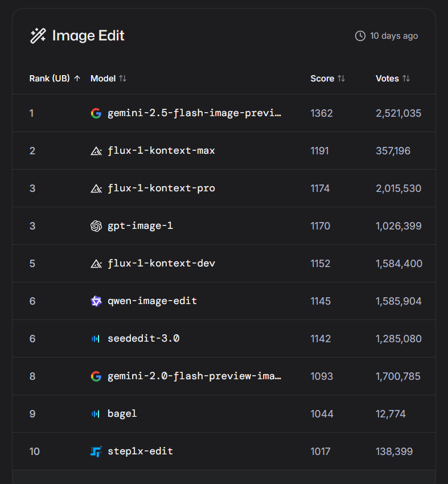Screen dimensions: 448x484
Task: Click the votes count 1,585,904
Action: 398,301
